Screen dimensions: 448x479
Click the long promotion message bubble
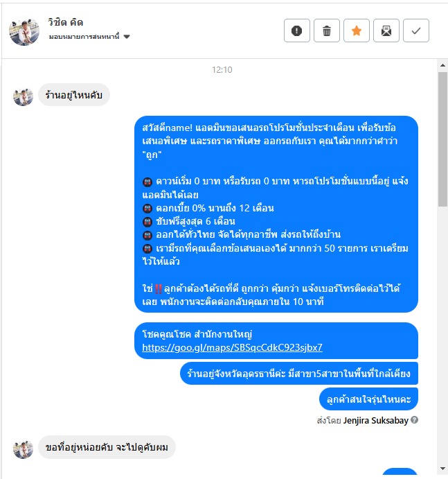[276, 214]
